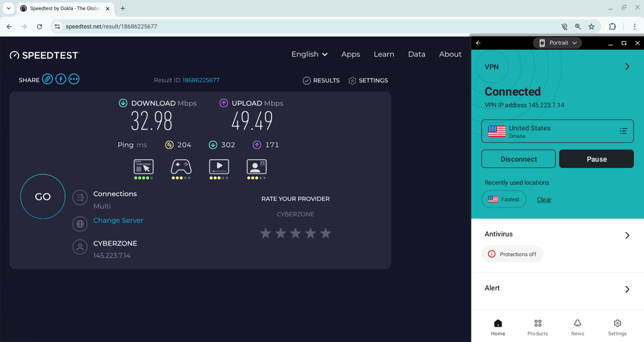The height and width of the screenshot is (342, 644).
Task: Share result on Facebook icon
Action: click(61, 79)
